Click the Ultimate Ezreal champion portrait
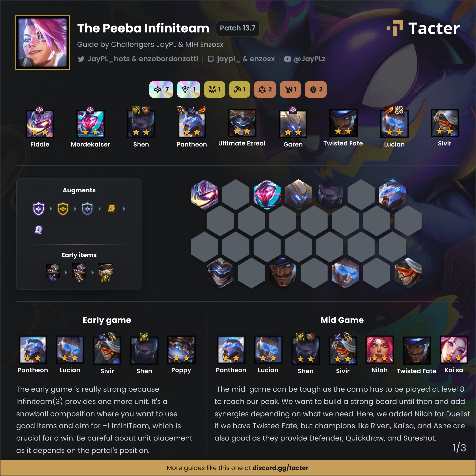This screenshot has width=476, height=476. point(242,123)
